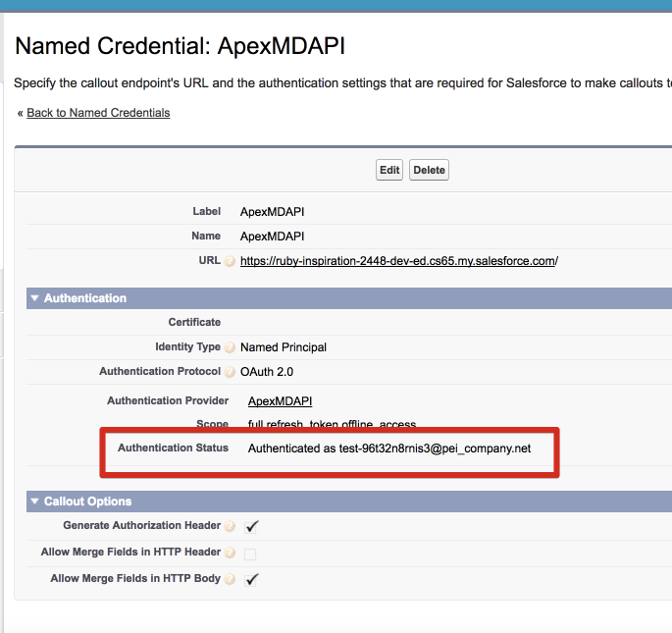672x633 pixels.
Task: Click the Authenticated as test user status text
Action: [x=389, y=448]
